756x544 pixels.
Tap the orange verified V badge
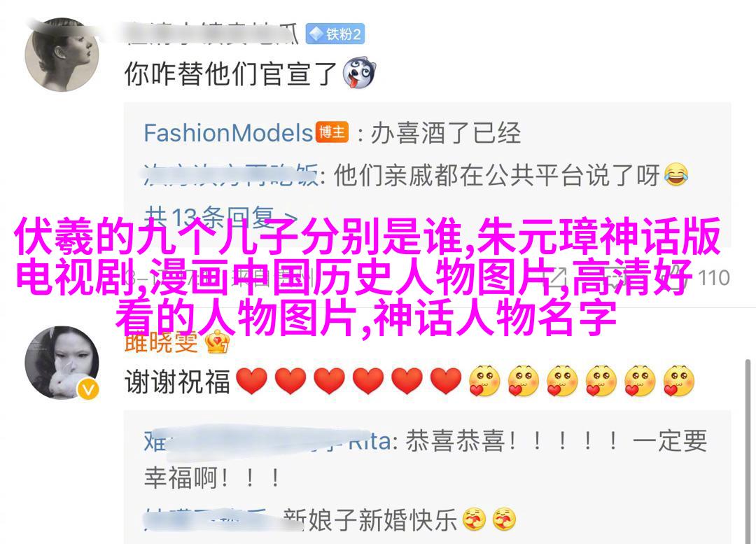(87, 390)
